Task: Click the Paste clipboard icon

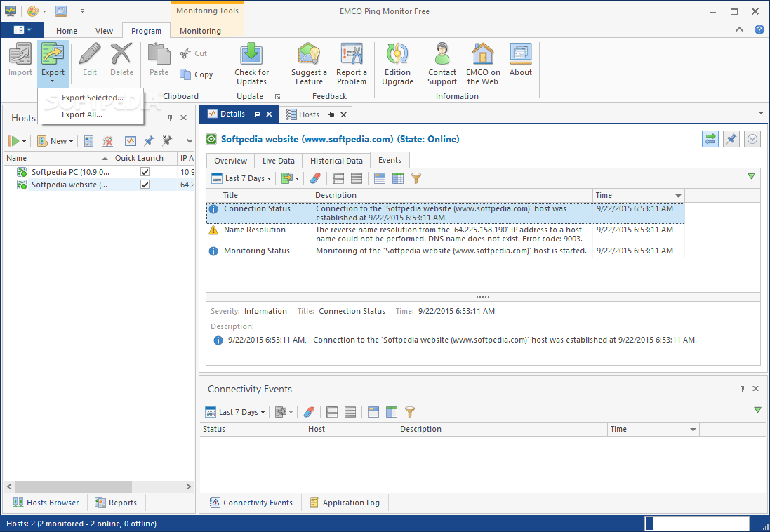Action: click(159, 54)
